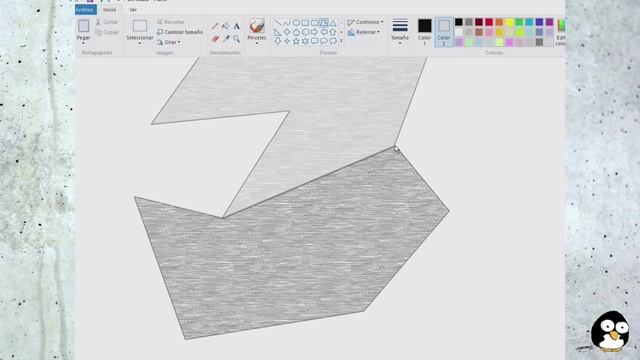Pick the green color swatch

(x=519, y=22)
